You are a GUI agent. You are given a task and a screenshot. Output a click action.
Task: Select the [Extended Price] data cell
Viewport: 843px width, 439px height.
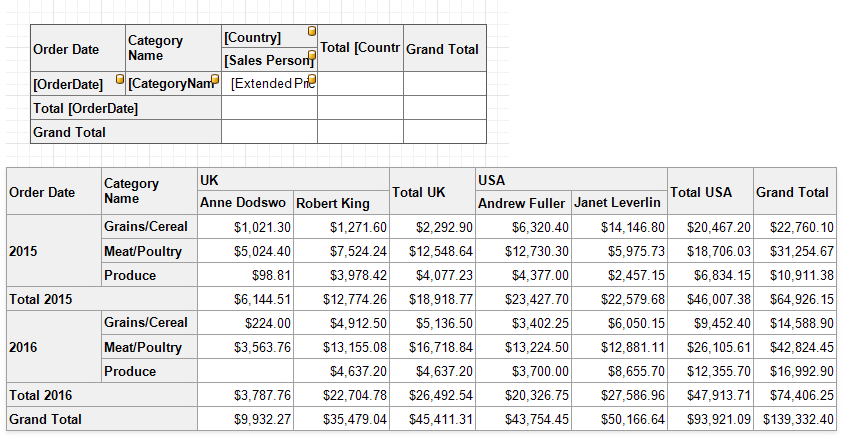(x=269, y=84)
